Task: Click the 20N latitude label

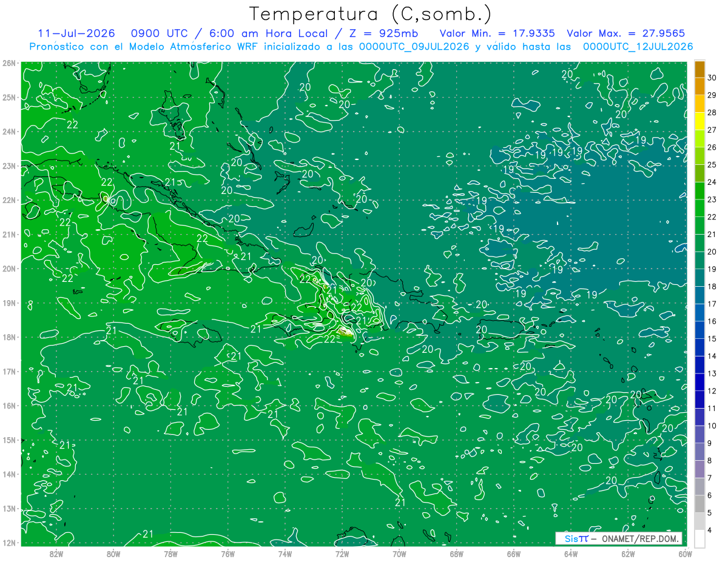Action: (9, 269)
